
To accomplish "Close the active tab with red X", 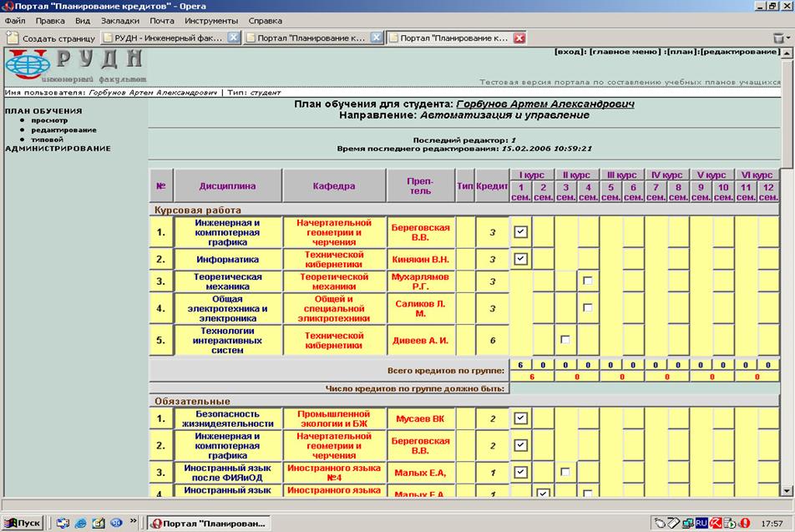I will point(519,38).
